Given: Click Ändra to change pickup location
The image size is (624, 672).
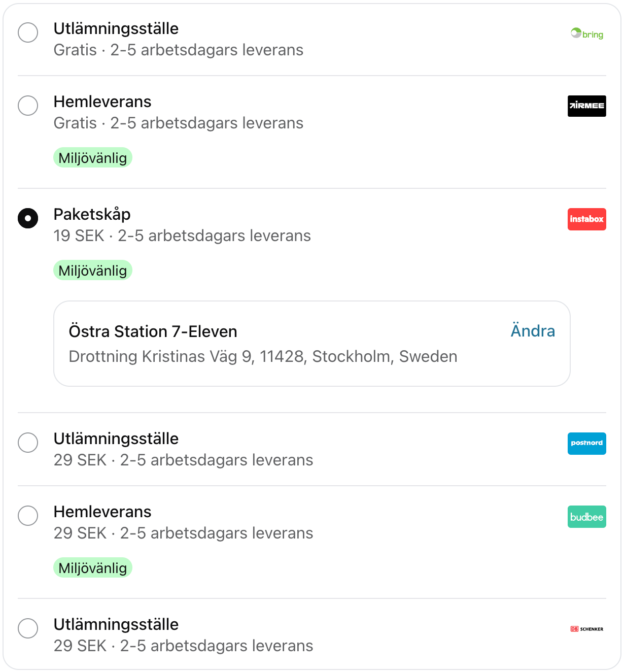Looking at the screenshot, I should [x=532, y=331].
